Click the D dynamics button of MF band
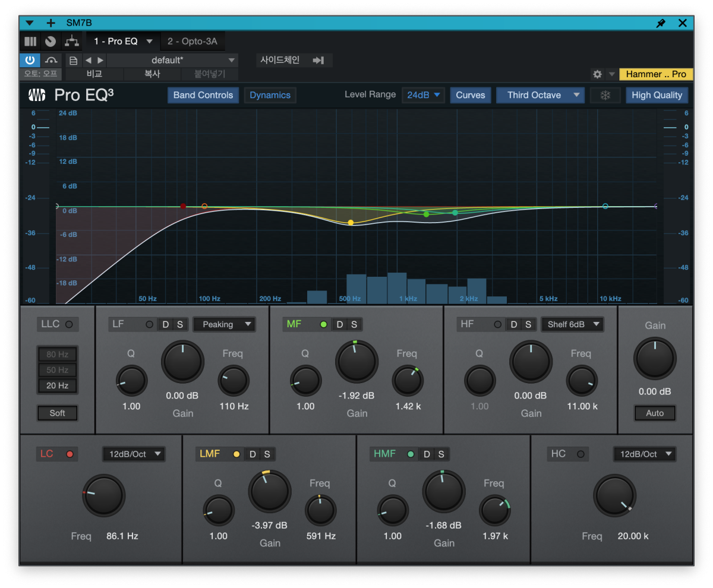713x588 pixels. tap(340, 324)
